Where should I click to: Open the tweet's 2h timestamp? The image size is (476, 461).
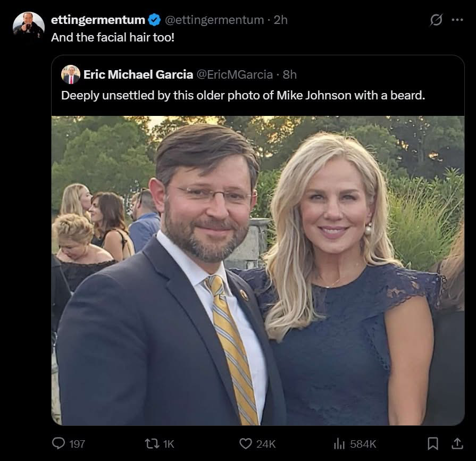coord(280,20)
